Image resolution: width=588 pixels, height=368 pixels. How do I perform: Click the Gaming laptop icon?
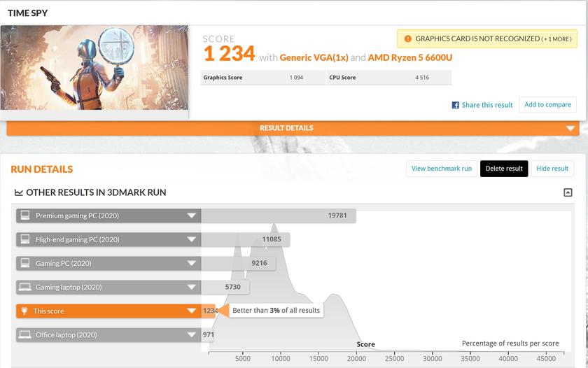(x=24, y=287)
